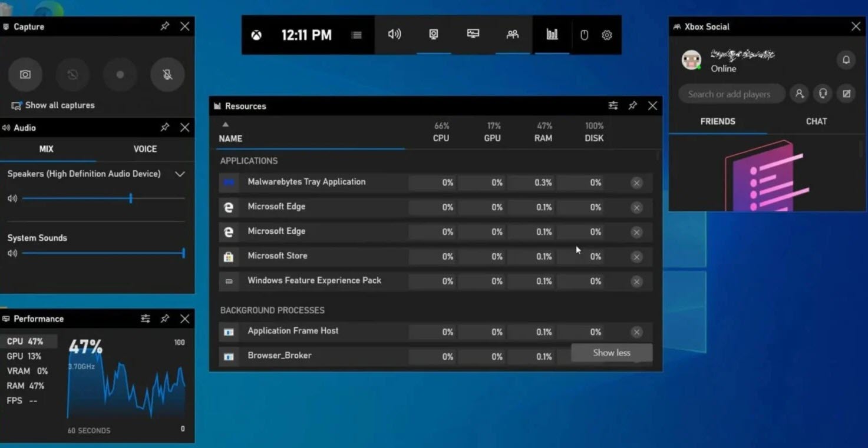
Task: End the Application Frame Host process
Action: tap(636, 333)
